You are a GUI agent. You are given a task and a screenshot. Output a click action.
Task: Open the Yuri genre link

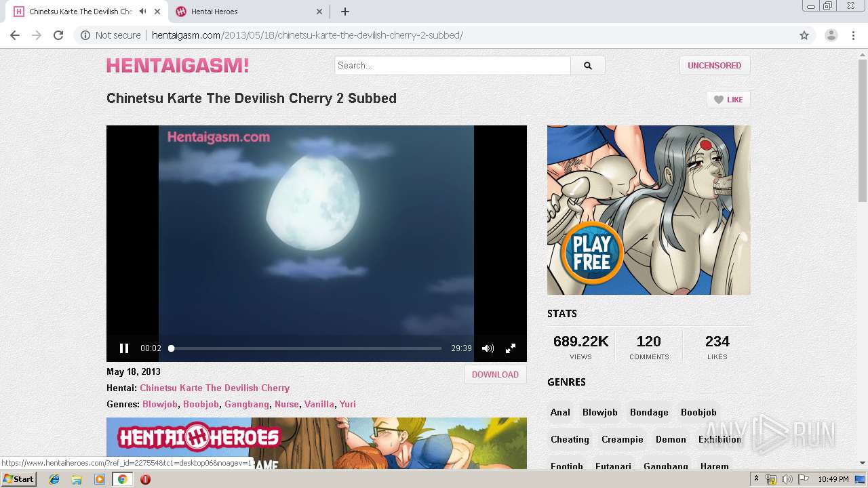tap(347, 404)
